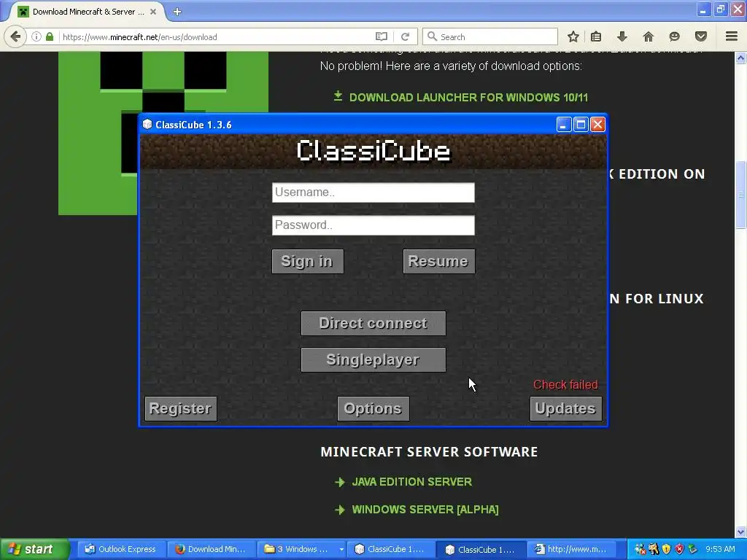Viewport: 747px width, 560px height.
Task: Open the Windows Server [Alpha] link
Action: point(425,510)
